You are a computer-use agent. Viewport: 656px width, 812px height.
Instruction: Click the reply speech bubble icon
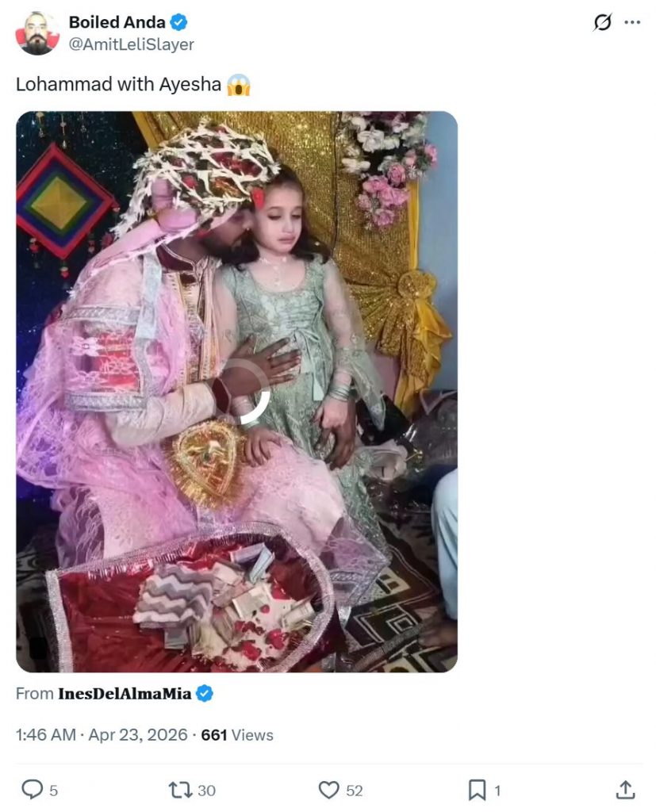click(31, 789)
